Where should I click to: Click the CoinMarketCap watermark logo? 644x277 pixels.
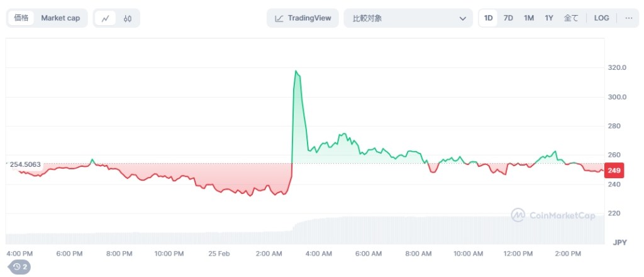(553, 215)
